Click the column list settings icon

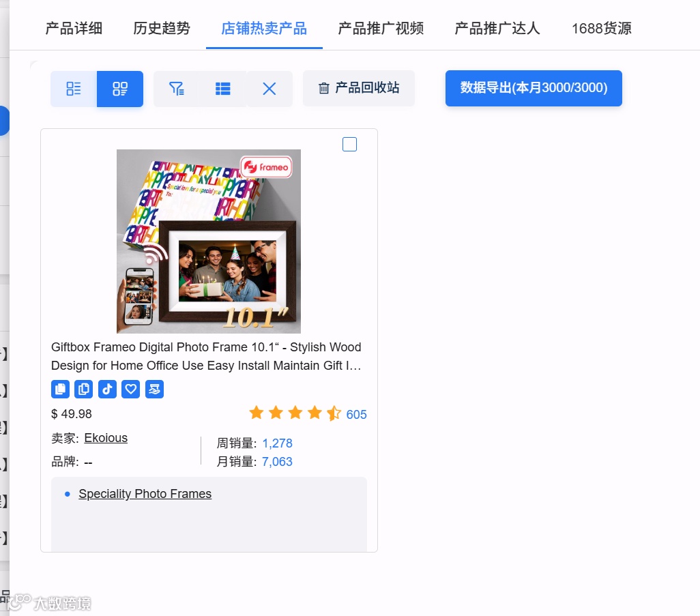tap(223, 89)
